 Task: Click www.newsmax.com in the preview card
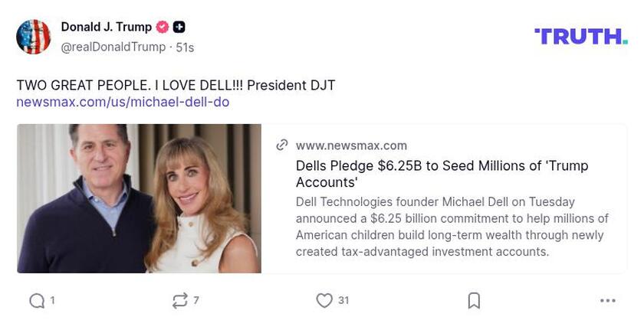[x=351, y=145]
